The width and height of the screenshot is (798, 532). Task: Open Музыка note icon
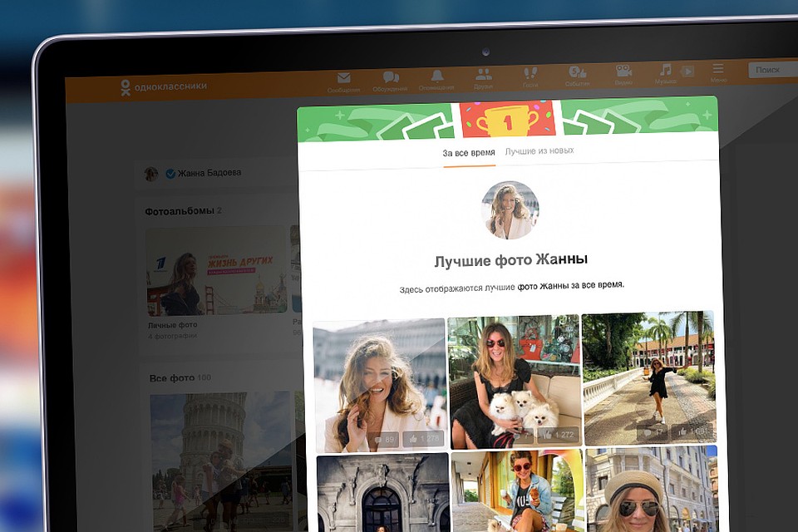click(x=665, y=70)
